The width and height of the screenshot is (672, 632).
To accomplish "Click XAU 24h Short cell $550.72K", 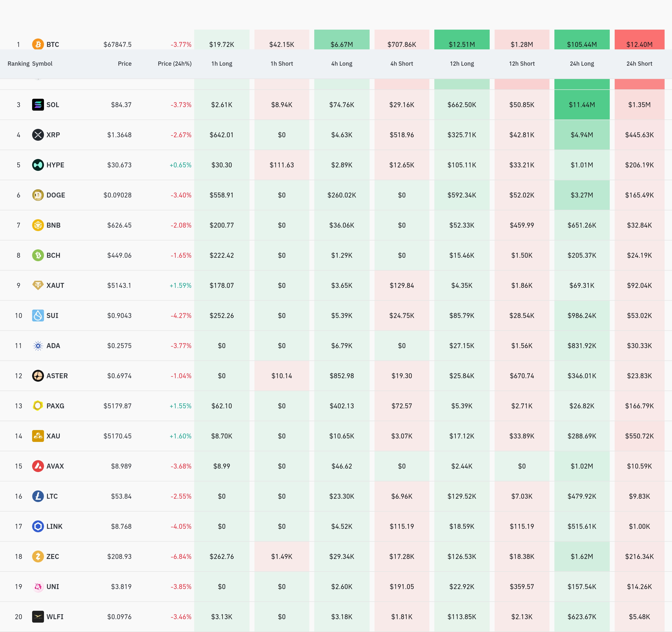I will pos(639,436).
